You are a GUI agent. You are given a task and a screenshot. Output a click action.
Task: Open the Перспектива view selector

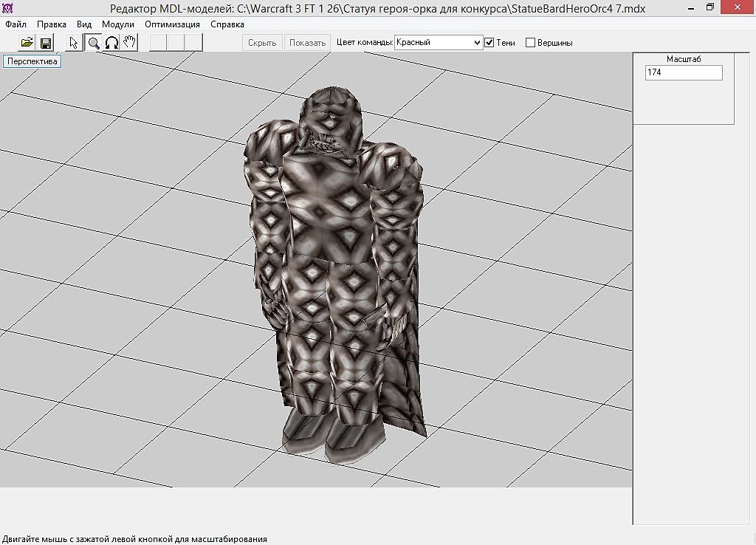(32, 61)
